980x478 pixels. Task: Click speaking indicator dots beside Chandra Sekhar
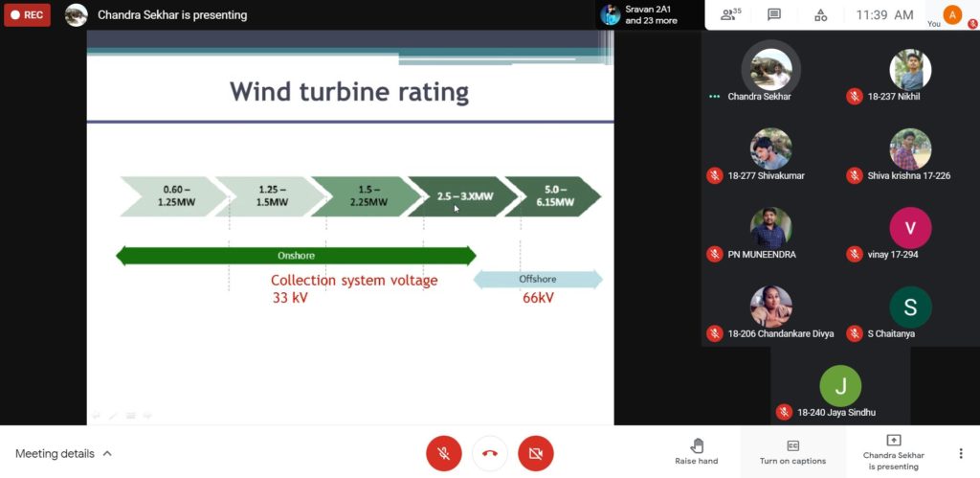(x=714, y=97)
